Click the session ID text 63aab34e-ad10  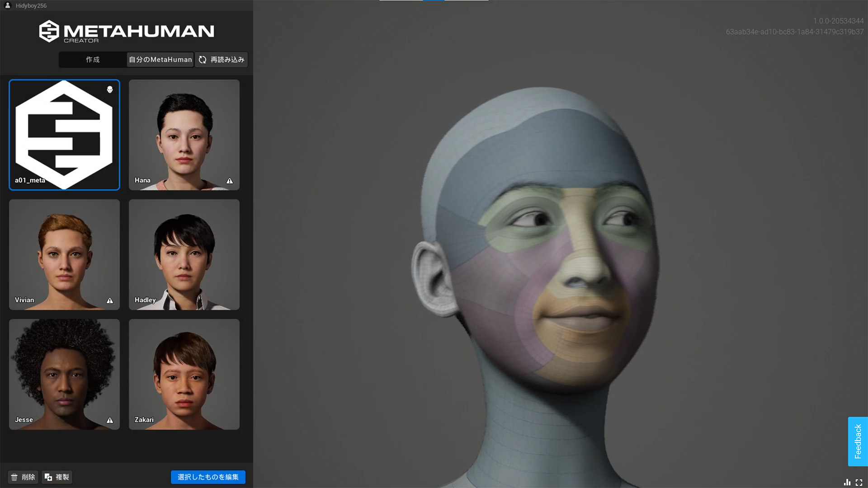[795, 32]
